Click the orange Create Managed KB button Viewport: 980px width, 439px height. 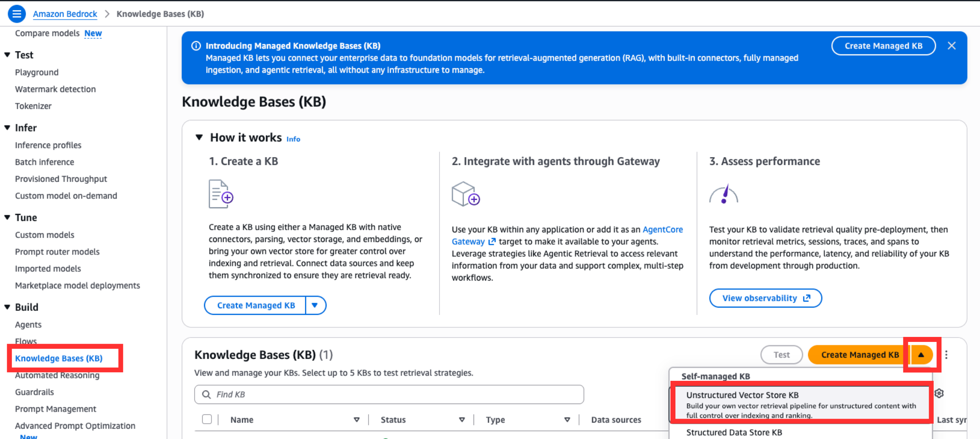(860, 355)
